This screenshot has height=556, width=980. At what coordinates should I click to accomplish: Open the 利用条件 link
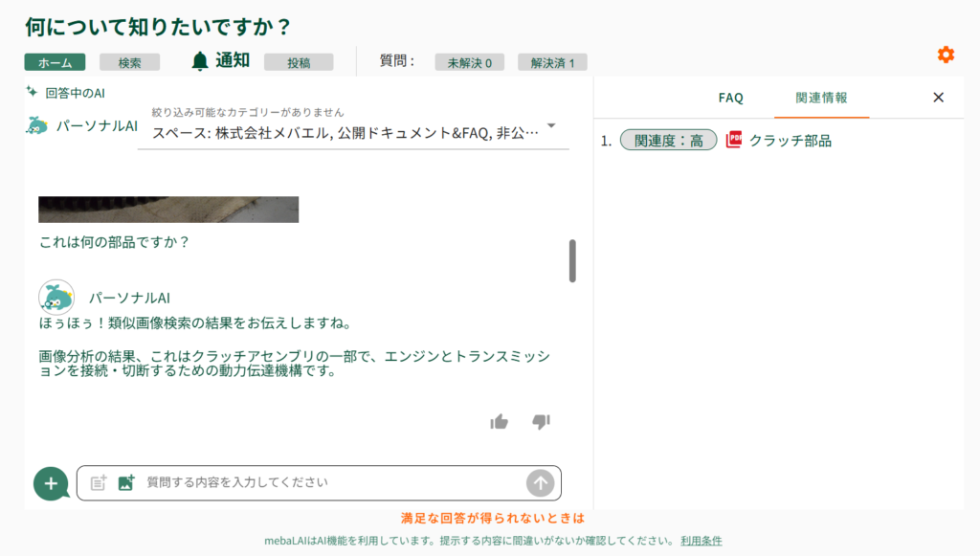tap(701, 541)
